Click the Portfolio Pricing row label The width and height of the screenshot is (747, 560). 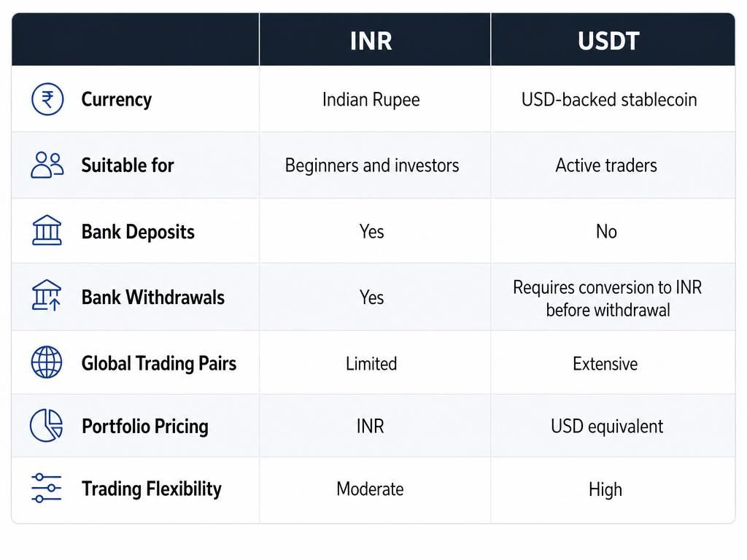(145, 426)
